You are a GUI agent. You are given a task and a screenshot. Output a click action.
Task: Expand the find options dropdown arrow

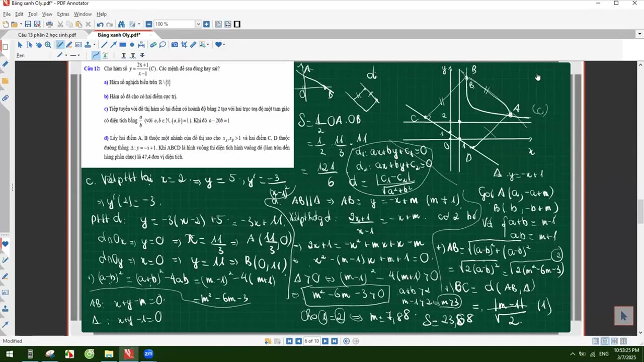[139, 24]
